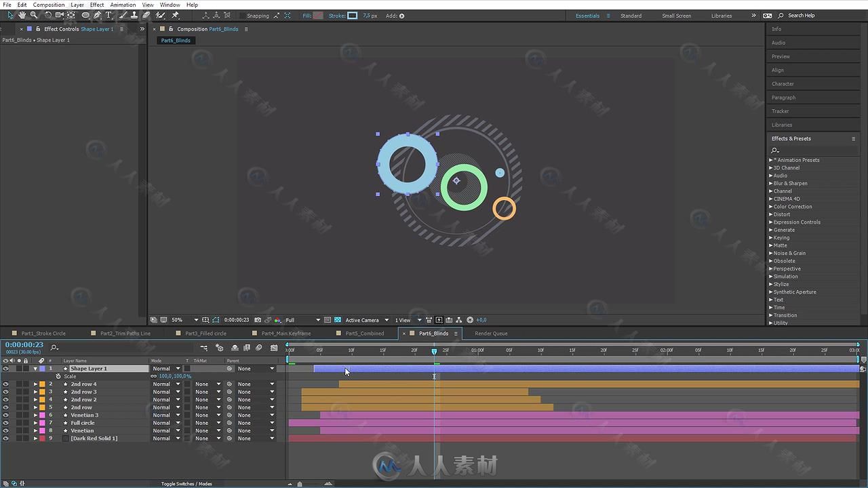Image resolution: width=868 pixels, height=488 pixels.
Task: Hide Shape Layer 1 with its eye icon
Action: (5, 369)
